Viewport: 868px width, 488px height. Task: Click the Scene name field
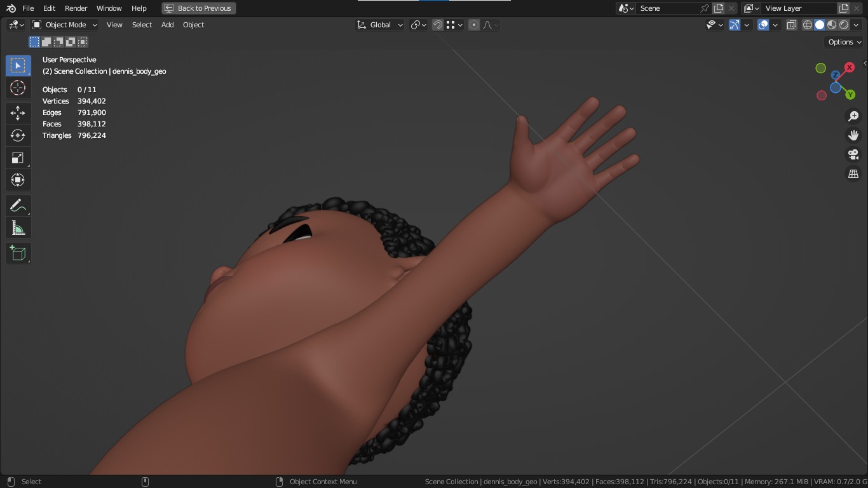point(667,8)
